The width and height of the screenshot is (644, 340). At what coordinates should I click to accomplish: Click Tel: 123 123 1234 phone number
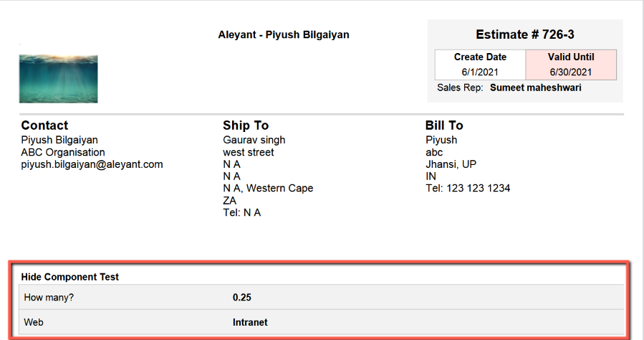point(468,189)
